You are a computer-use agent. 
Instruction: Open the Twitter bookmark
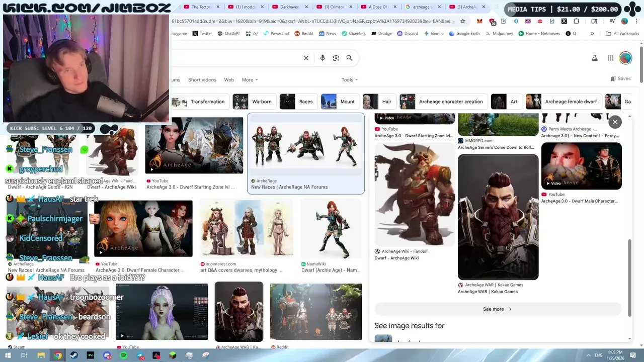(202, 34)
